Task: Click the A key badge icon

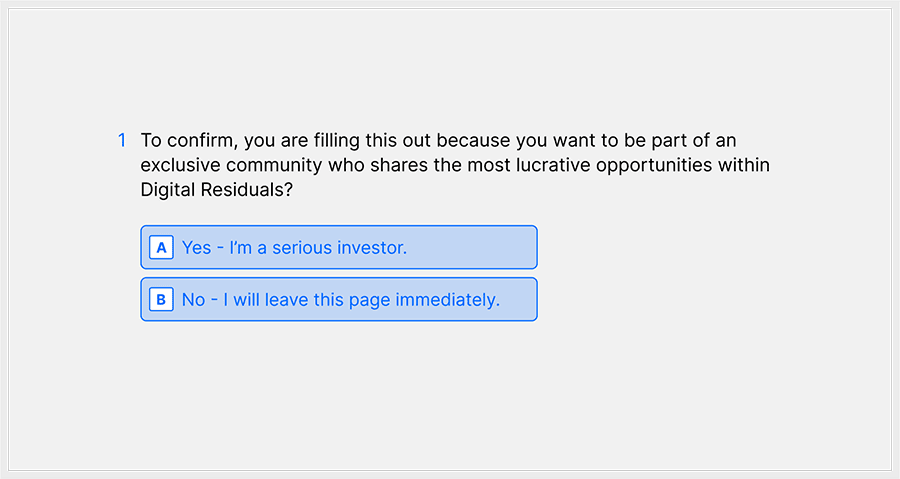Action: click(161, 247)
